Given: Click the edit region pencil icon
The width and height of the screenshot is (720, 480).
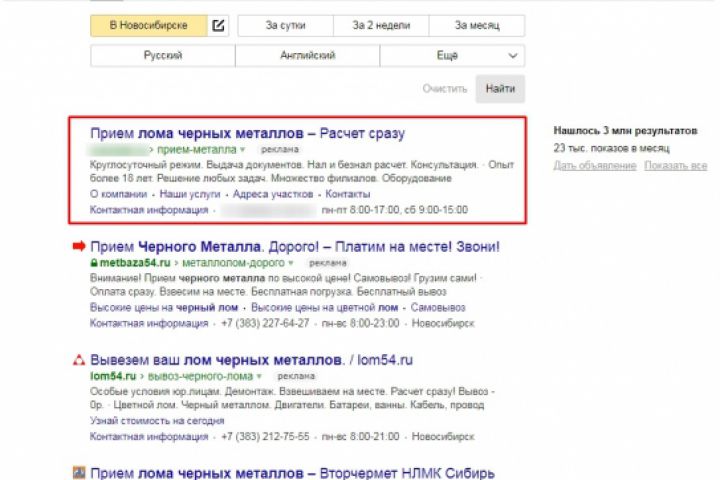Looking at the screenshot, I should pyautogui.click(x=218, y=25).
